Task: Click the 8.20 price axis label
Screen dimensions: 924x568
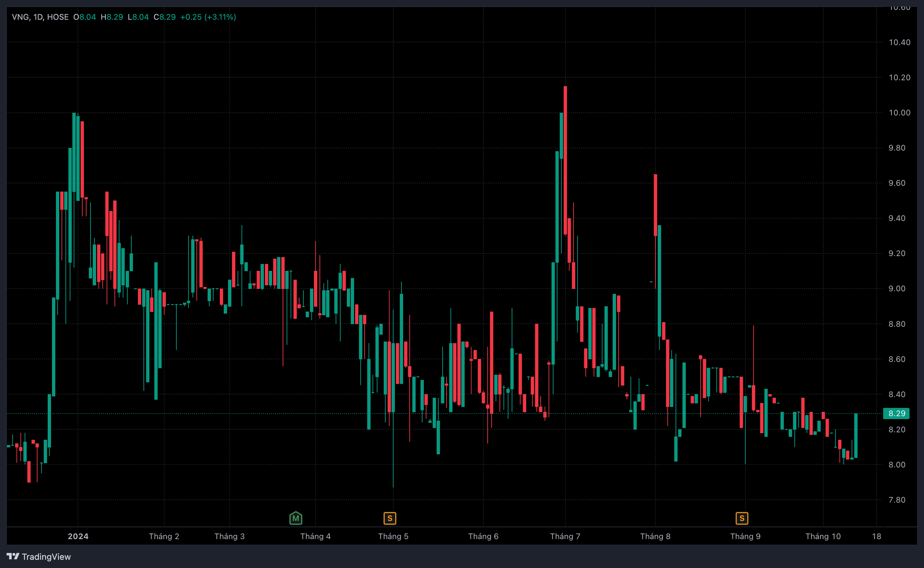Action: (897, 430)
